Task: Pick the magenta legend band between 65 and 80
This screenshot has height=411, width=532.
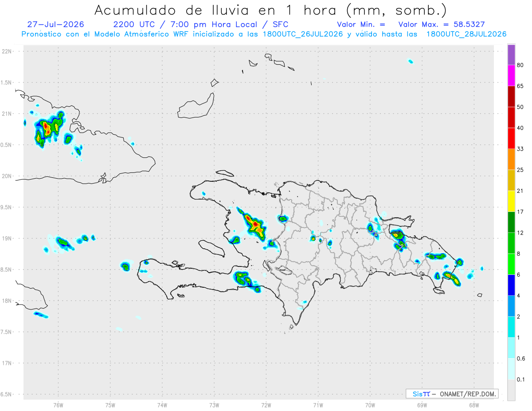Action: point(511,76)
